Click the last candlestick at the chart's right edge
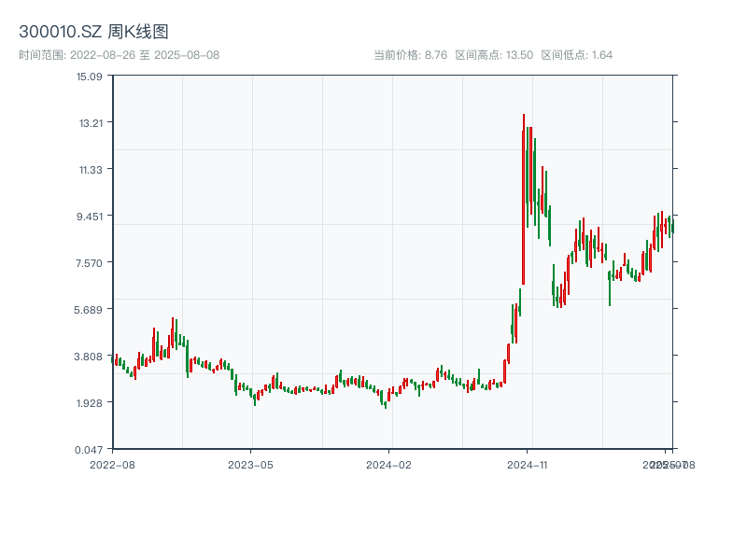The height and width of the screenshot is (560, 747). click(672, 227)
